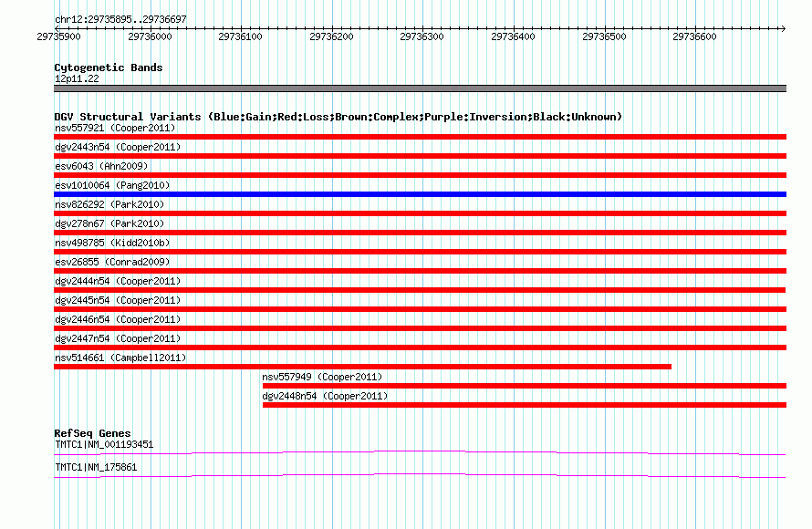The height and width of the screenshot is (529, 812).
Task: Open variant dgv2445n54 (Cooper2011) label
Action: pyautogui.click(x=118, y=300)
